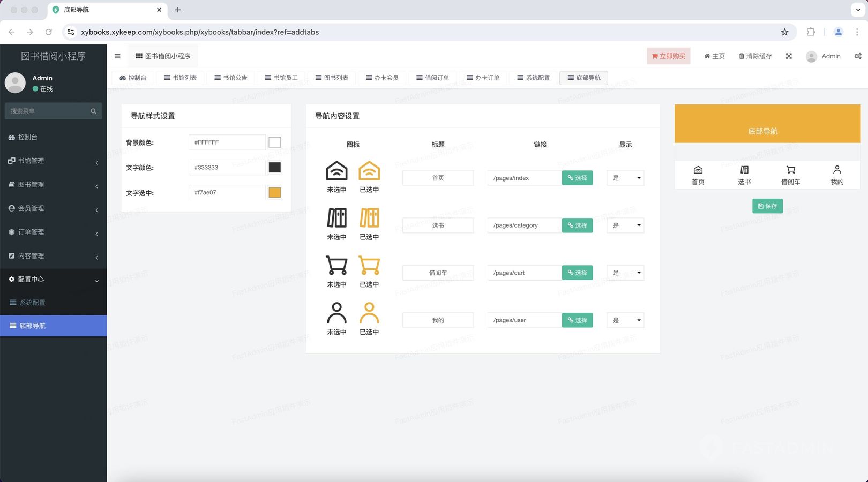Click the unselected shopping cart icon
The image size is (868, 482).
pyautogui.click(x=336, y=266)
